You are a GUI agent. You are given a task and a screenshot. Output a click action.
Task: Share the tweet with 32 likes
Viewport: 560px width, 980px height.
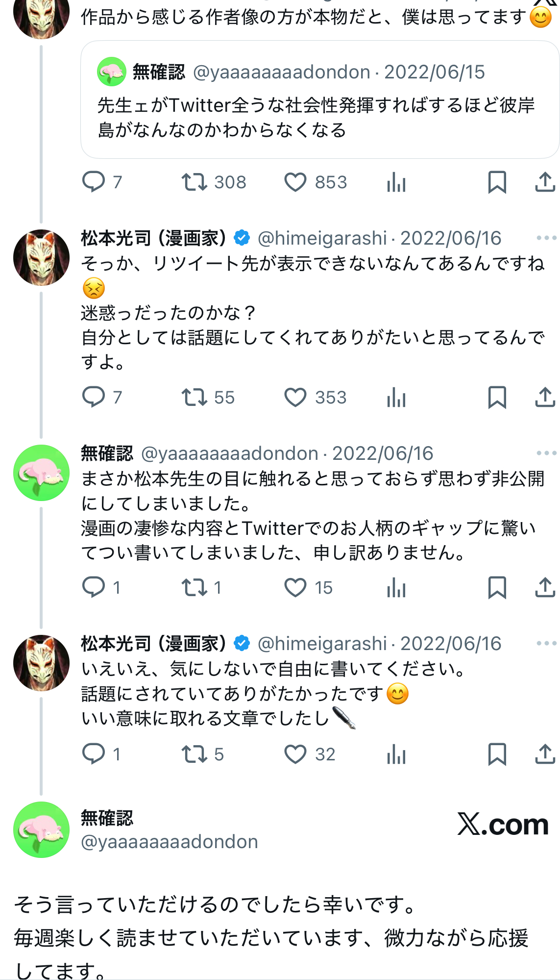pyautogui.click(x=545, y=754)
